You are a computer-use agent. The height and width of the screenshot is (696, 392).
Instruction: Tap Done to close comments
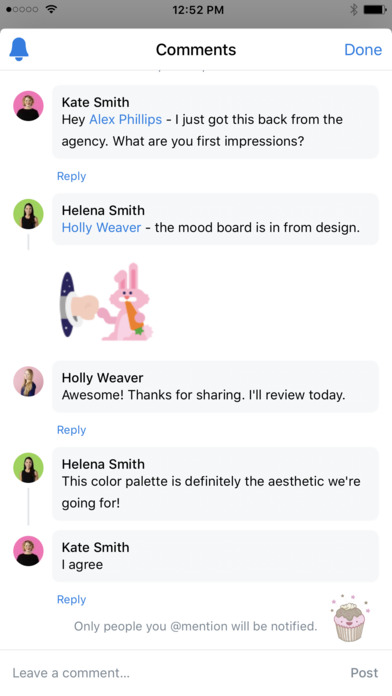coord(363,50)
